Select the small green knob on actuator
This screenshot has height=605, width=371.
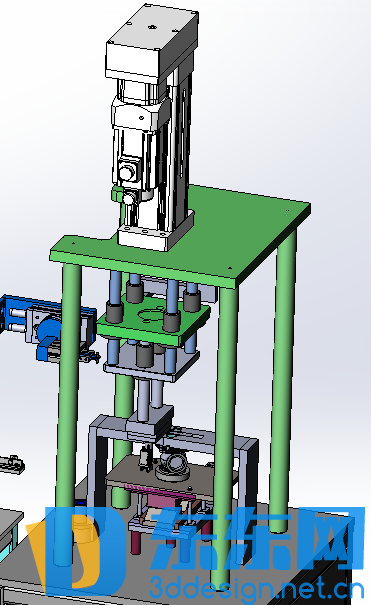(116, 193)
